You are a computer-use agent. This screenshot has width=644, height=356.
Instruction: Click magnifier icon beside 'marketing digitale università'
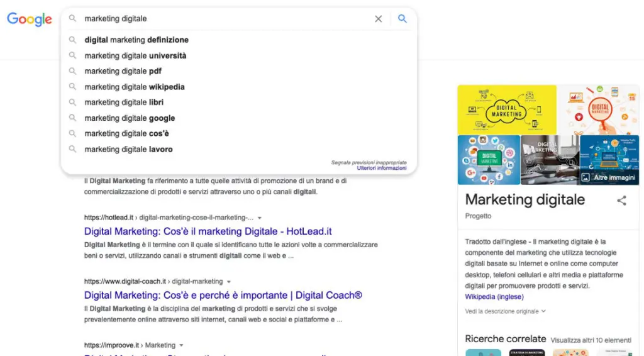point(72,55)
